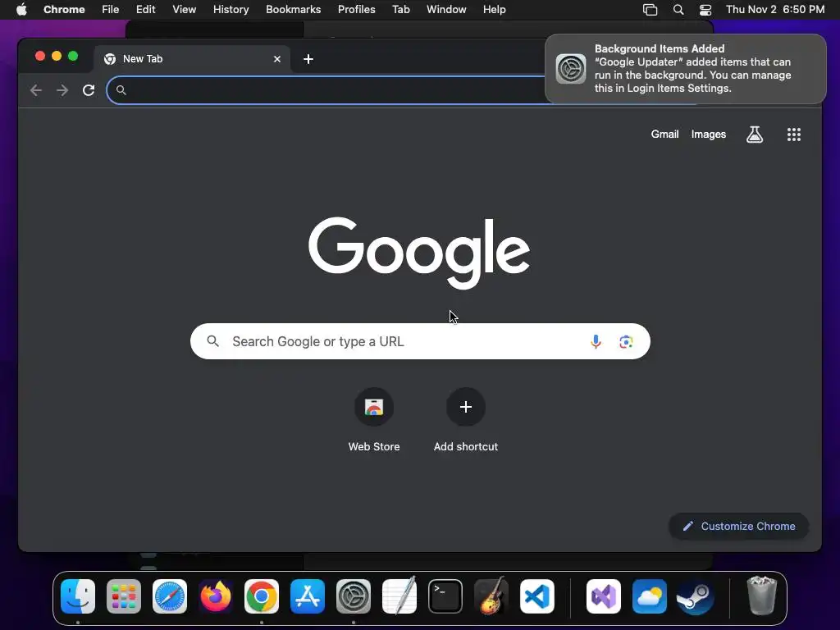This screenshot has width=840, height=630.
Task: Open the Edit menu
Action: [x=146, y=10]
